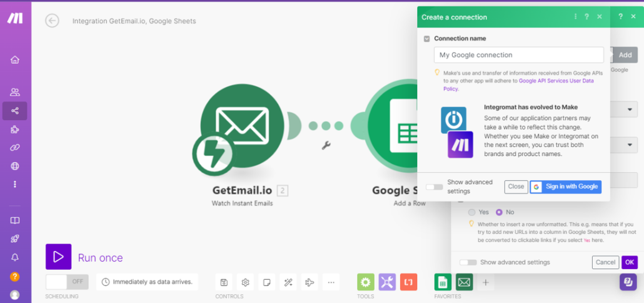Open help in Create a connection dialog
This screenshot has height=303, width=644.
[587, 16]
